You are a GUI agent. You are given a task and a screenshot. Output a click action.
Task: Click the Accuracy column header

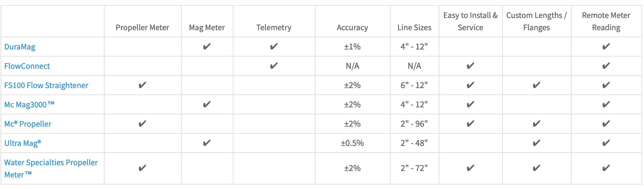coord(352,28)
